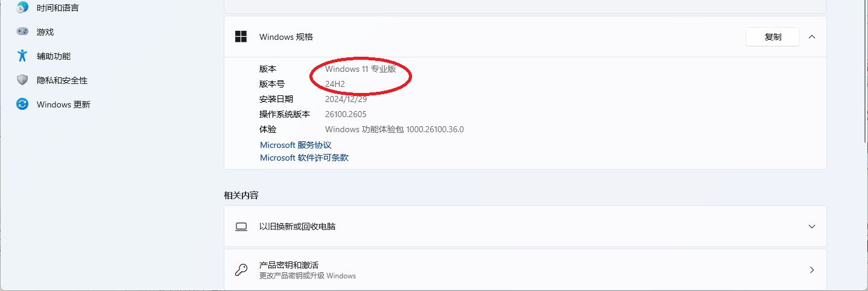Open 产品密钥和激活 via right arrow
The height and width of the screenshot is (291, 868).
(812, 270)
